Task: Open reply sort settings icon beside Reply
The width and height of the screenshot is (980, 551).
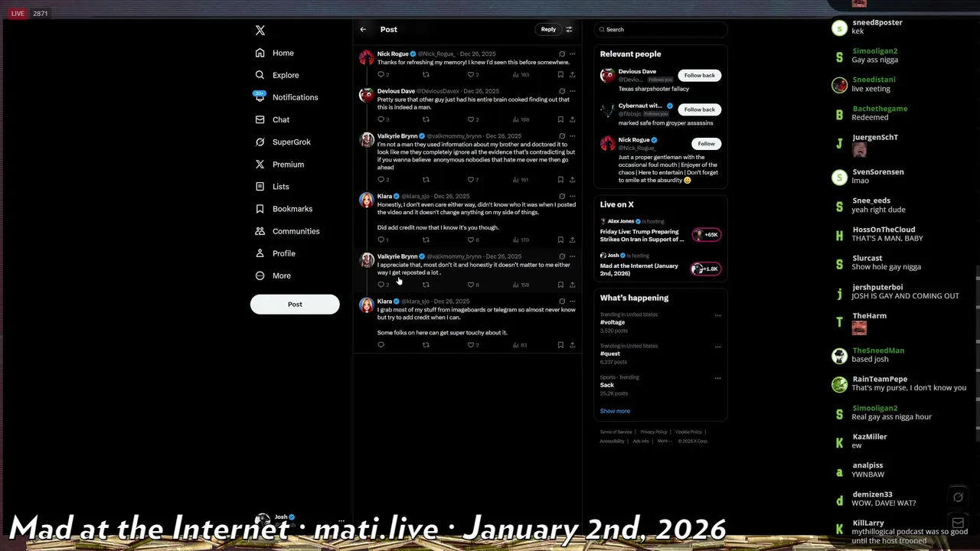Action: [x=569, y=29]
